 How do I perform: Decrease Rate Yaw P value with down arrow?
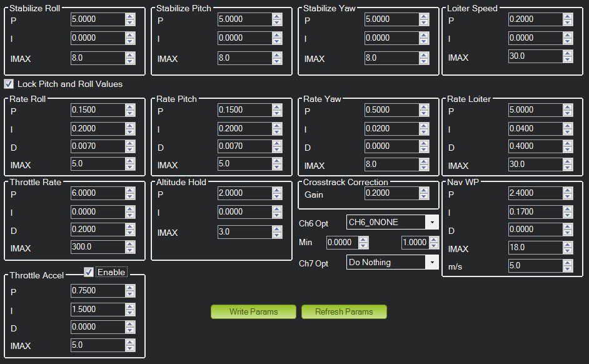pos(424,113)
